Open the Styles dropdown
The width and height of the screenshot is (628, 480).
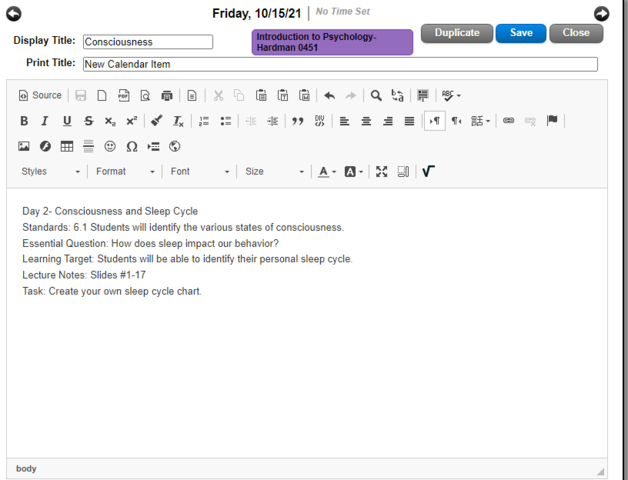click(x=51, y=171)
